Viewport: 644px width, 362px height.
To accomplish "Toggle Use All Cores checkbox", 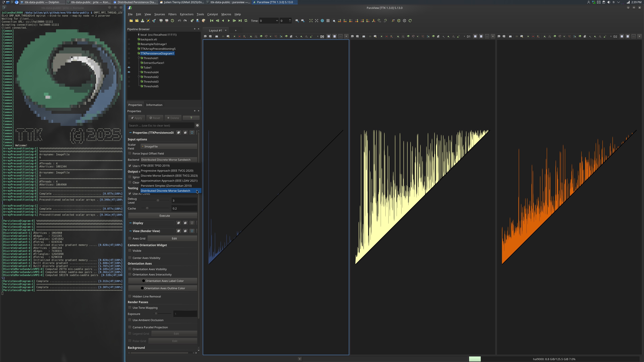I will tap(130, 194).
